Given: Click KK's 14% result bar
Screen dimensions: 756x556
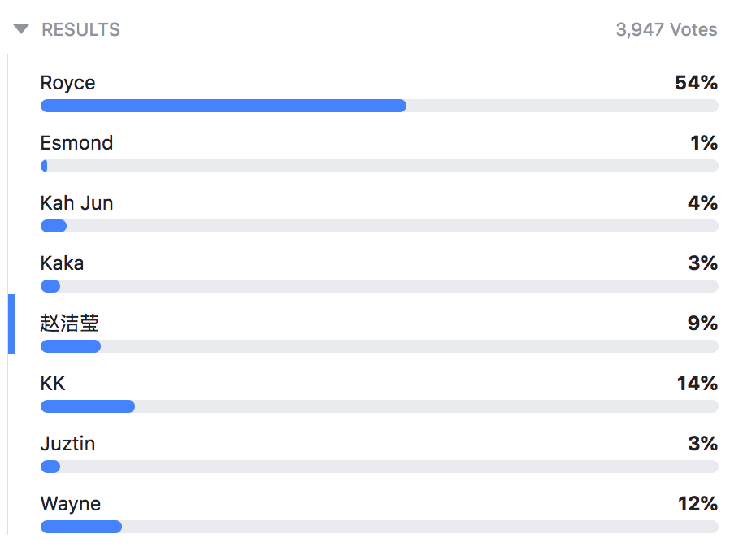Looking at the screenshot, I should click(379, 406).
